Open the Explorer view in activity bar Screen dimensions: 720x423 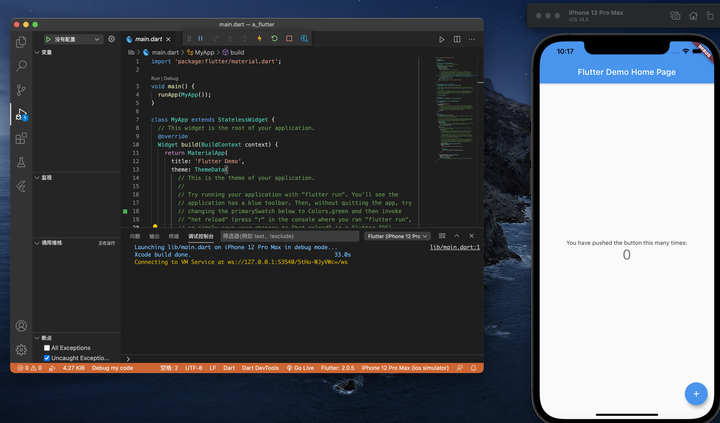(x=21, y=42)
